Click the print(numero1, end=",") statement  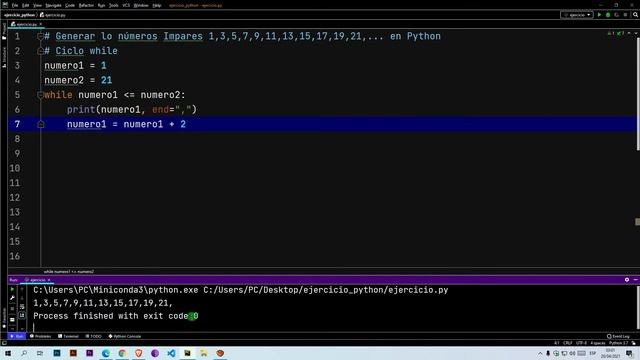click(x=132, y=110)
